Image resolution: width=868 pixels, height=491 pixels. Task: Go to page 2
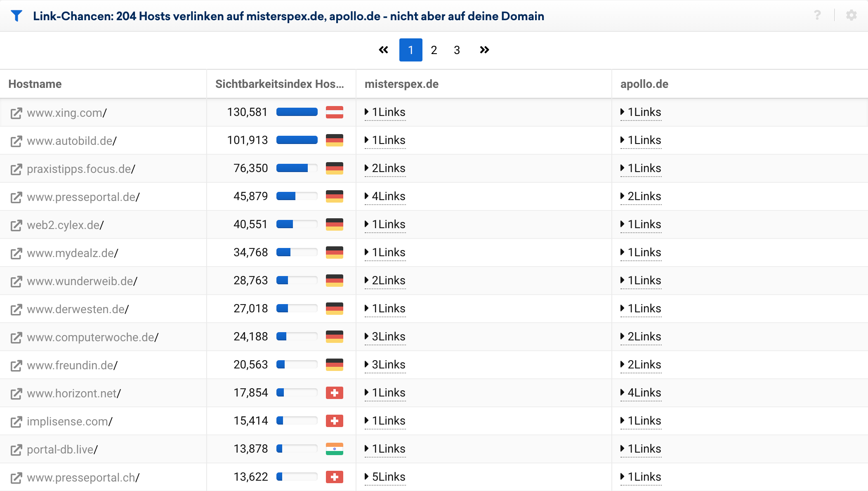[434, 50]
